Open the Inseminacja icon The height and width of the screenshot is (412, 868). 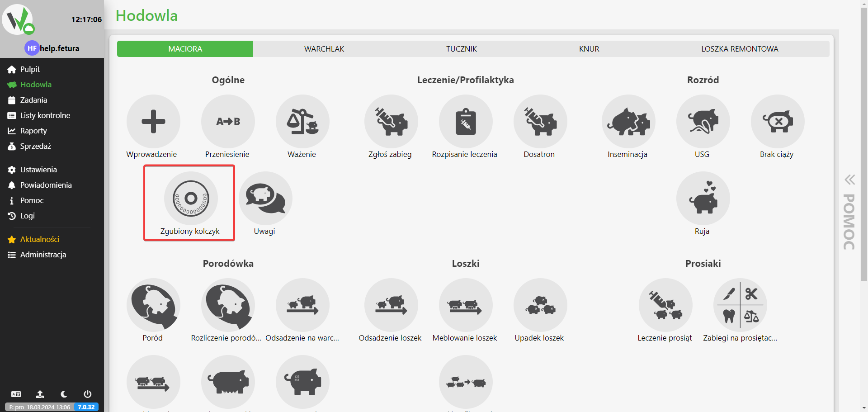coord(628,122)
